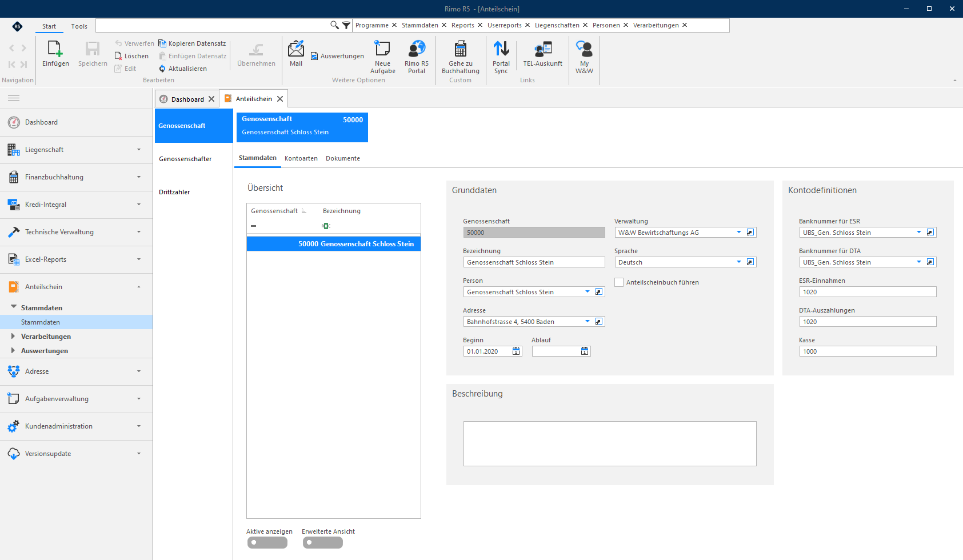963x560 pixels.
Task: Open TEL-Auskunft icon
Action: click(x=542, y=49)
